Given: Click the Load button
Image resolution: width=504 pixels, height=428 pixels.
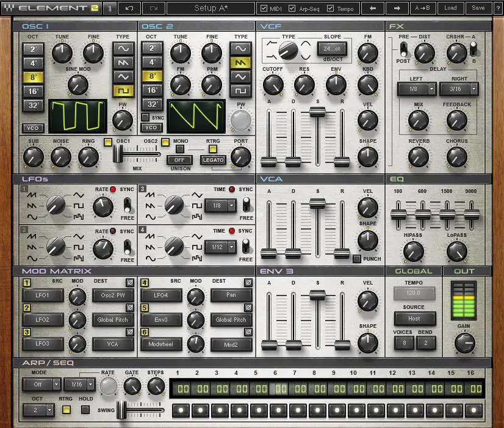Looking at the screenshot, I should (x=450, y=8).
